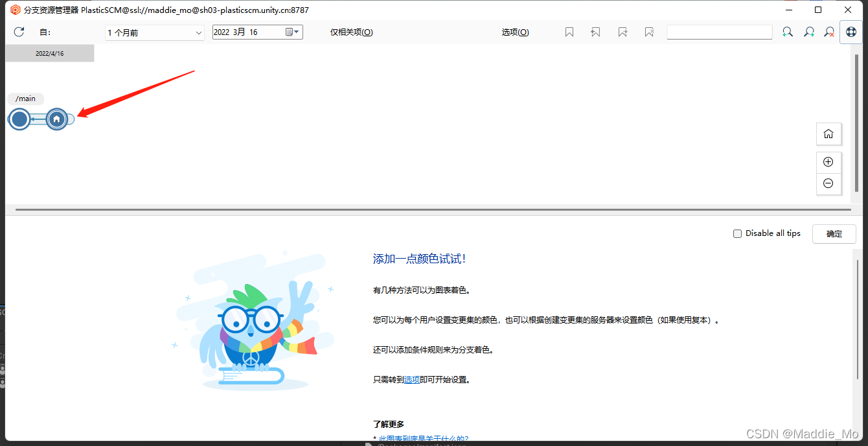Zoom out with the minus button
868x446 pixels.
tap(828, 183)
